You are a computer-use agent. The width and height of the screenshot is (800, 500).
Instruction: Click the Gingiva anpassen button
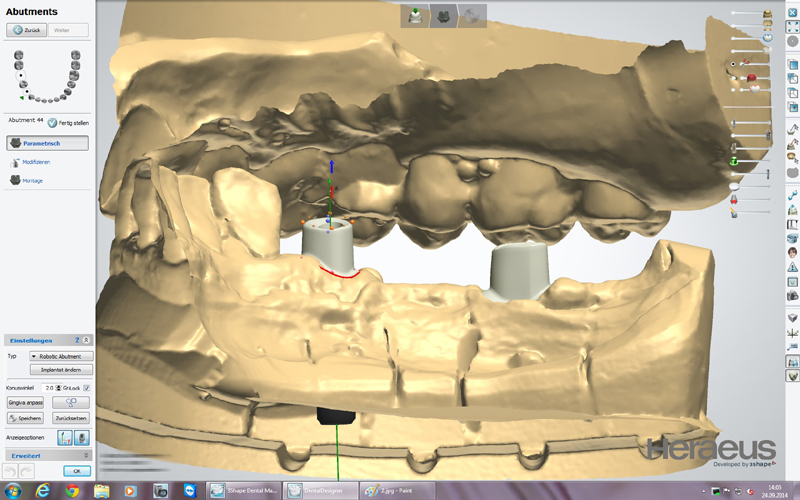[x=25, y=402]
